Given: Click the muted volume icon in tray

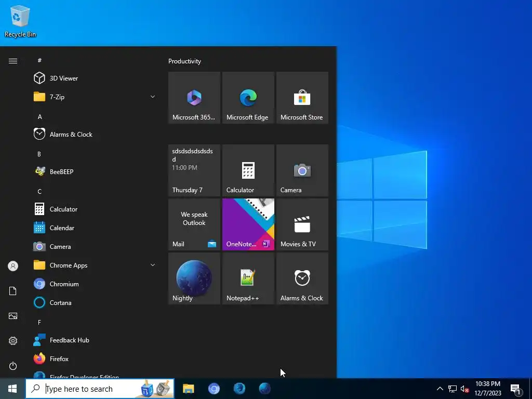Looking at the screenshot, I should (464, 389).
